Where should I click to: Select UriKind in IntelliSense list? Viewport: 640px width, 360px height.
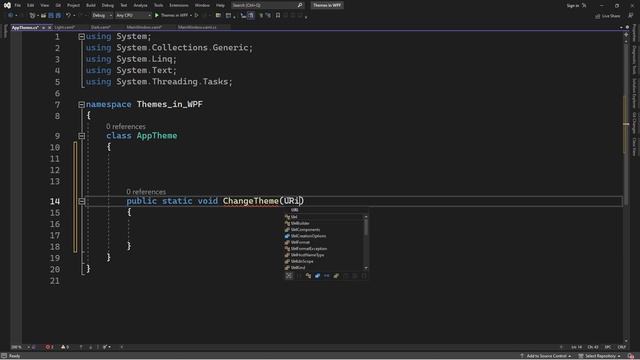tap(324, 268)
